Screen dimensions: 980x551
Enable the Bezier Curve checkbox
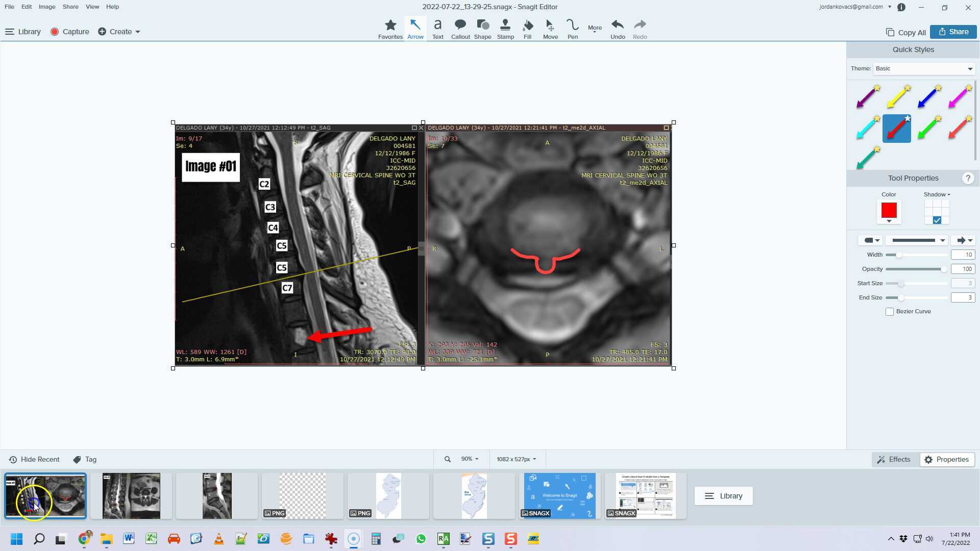tap(890, 312)
